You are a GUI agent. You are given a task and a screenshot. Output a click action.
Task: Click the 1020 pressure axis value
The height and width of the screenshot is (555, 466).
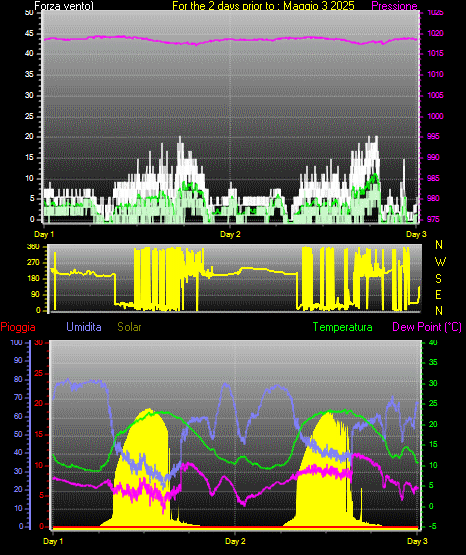pyautogui.click(x=435, y=34)
